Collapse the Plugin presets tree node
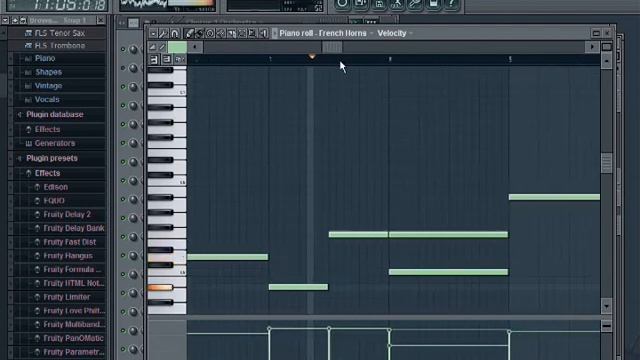Viewport: 640px width, 360px height. pos(19,158)
